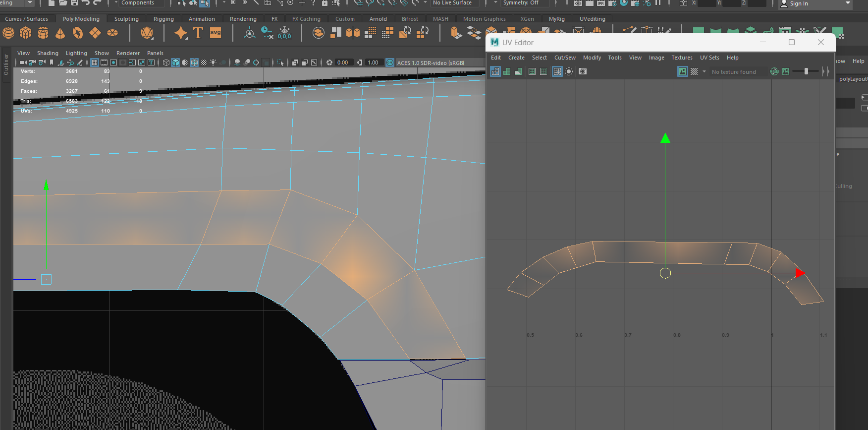Open the Sign In dropdown
Viewport: 868px width, 430px height.
tap(848, 3)
